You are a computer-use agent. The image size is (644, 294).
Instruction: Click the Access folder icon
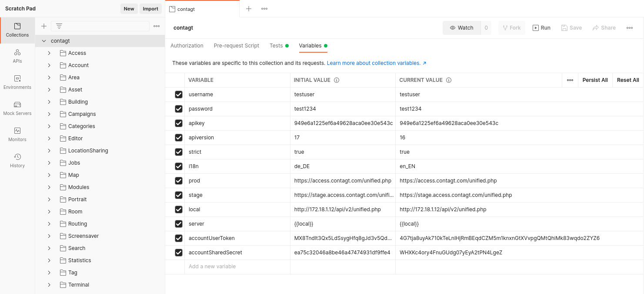pyautogui.click(x=63, y=53)
